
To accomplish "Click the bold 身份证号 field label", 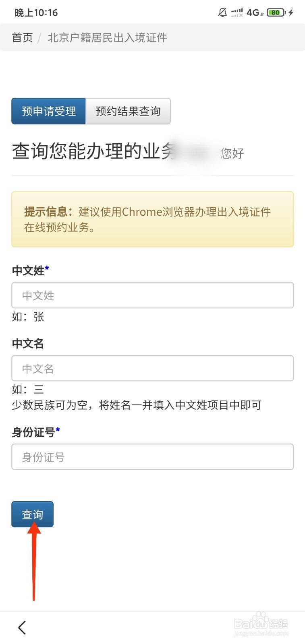I will click(33, 432).
